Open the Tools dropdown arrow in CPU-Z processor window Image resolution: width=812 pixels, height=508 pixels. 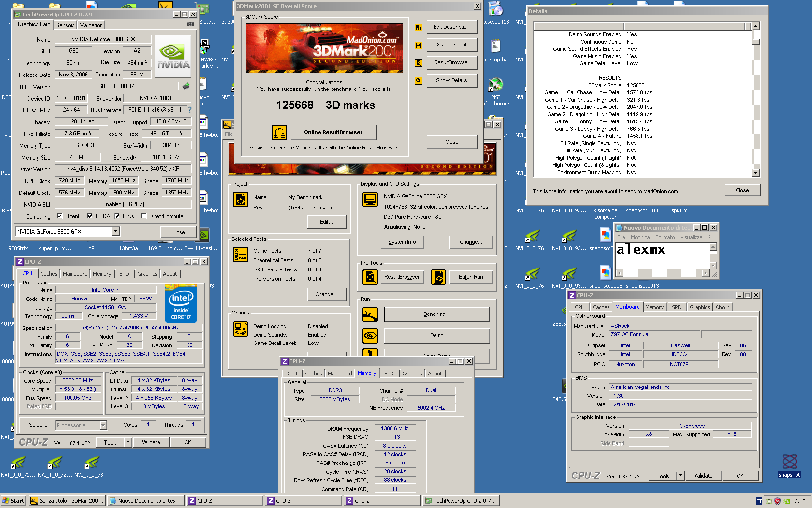point(128,442)
